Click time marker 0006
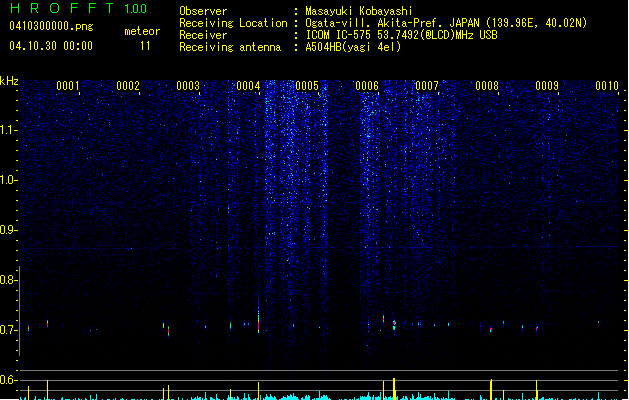 (367, 85)
